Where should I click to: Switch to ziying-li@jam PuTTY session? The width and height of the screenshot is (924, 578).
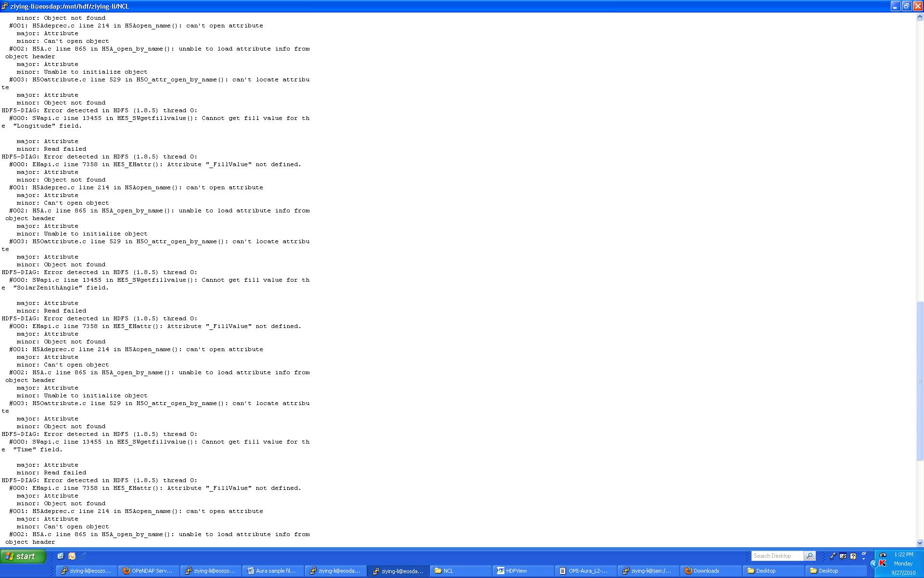coord(648,571)
